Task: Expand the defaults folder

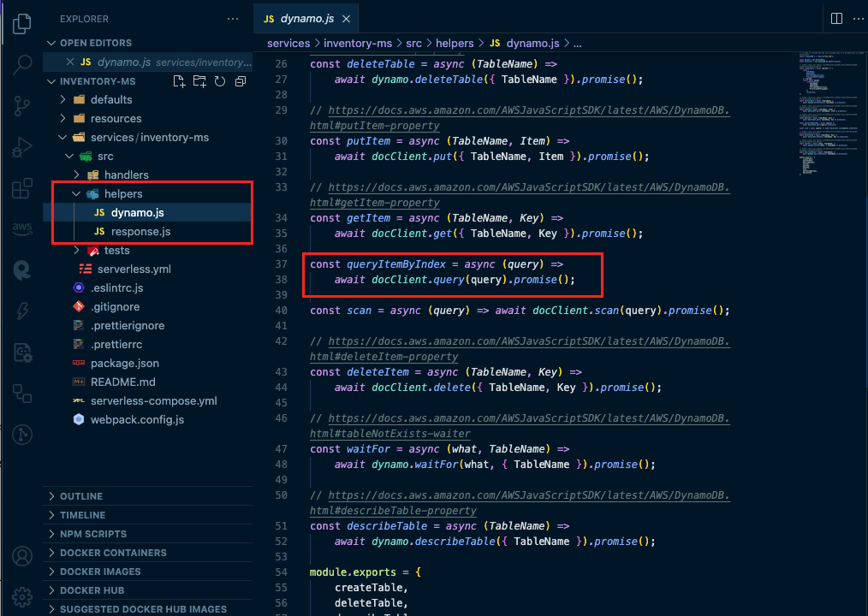Action: (62, 99)
